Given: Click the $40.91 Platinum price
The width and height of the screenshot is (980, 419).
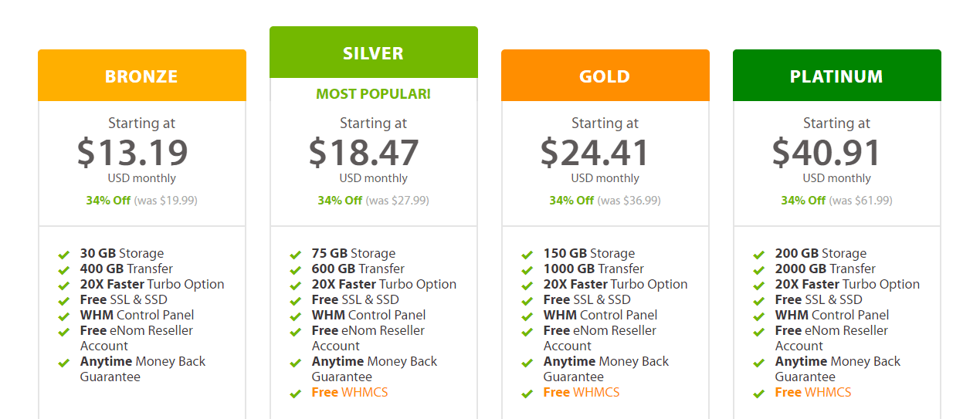Looking at the screenshot, I should pos(827,152).
